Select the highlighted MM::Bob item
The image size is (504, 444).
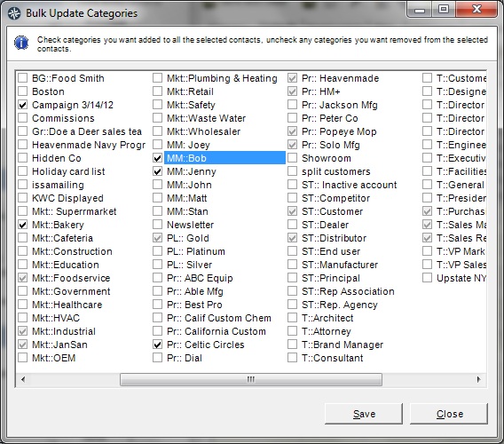224,158
